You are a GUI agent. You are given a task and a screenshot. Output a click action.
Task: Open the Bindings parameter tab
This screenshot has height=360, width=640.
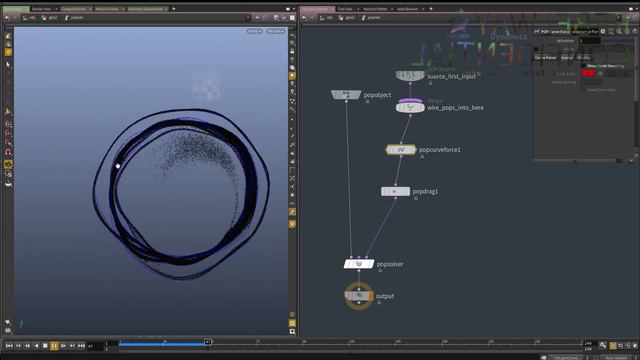pos(584,58)
